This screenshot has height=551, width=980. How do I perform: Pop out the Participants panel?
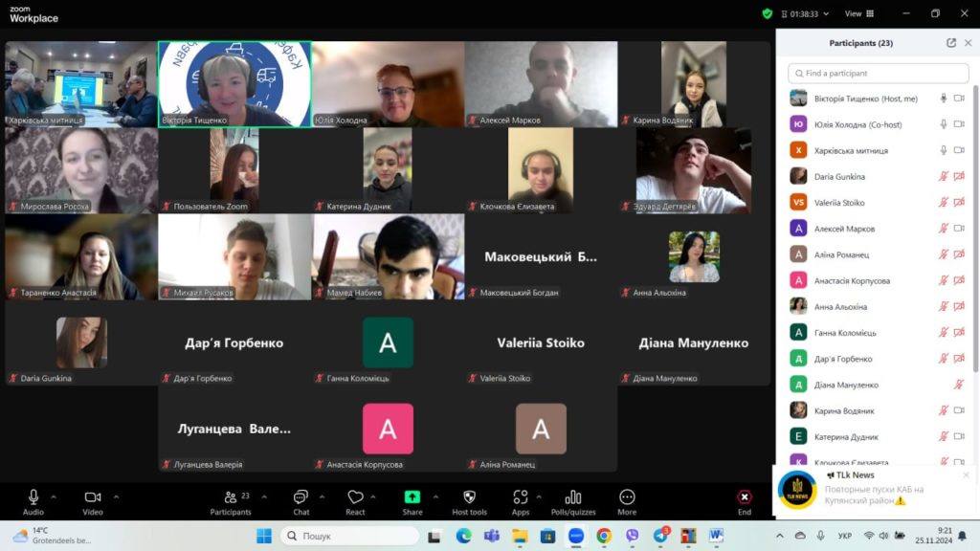951,43
